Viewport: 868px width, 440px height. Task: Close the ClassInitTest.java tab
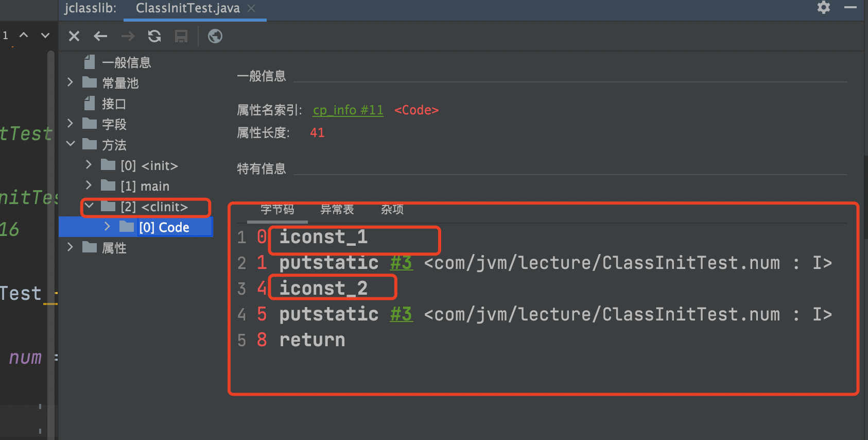click(251, 8)
